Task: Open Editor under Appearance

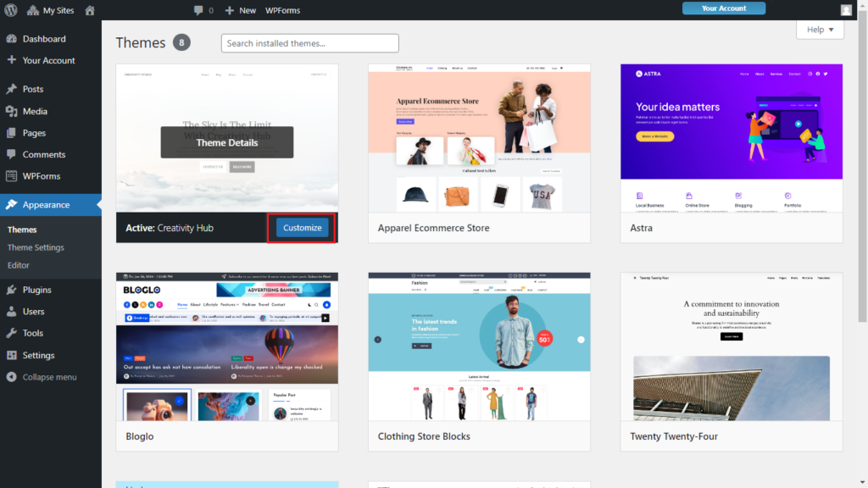Action: (x=19, y=265)
